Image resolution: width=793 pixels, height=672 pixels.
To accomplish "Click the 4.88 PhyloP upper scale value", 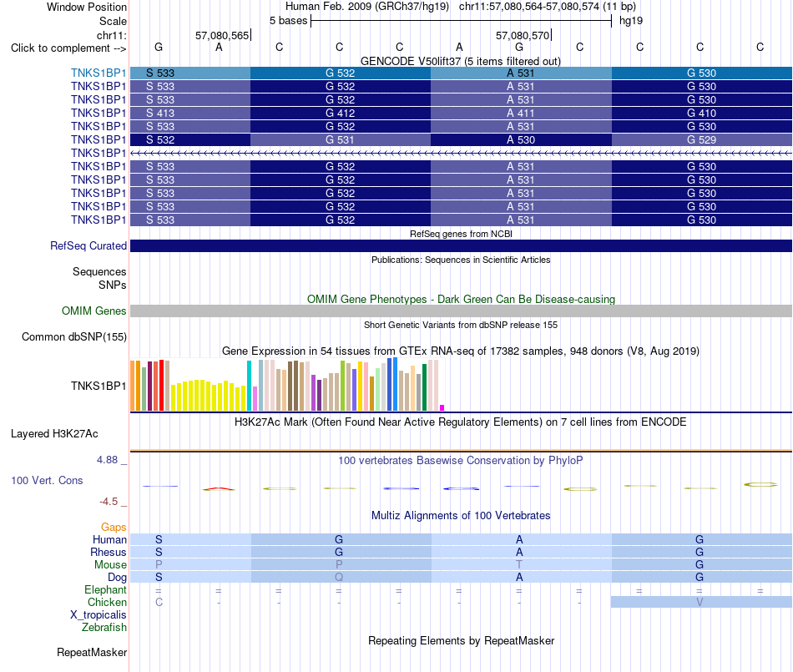I will (107, 460).
